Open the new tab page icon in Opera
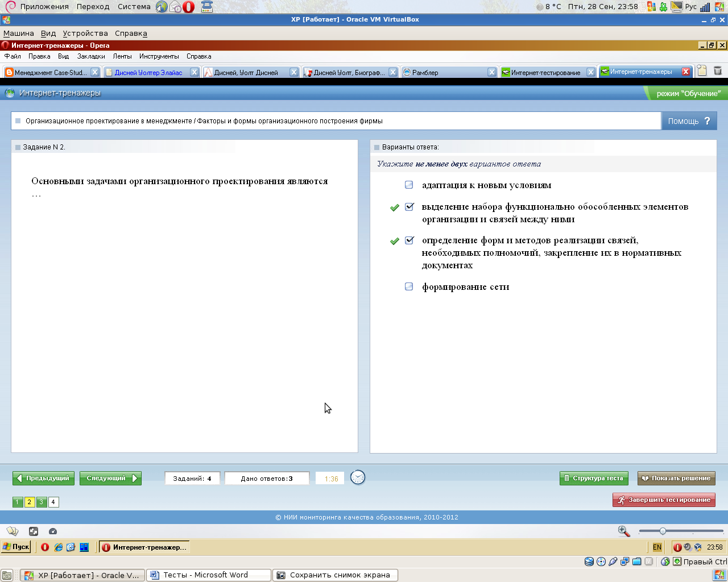This screenshot has height=582, width=728. point(702,71)
